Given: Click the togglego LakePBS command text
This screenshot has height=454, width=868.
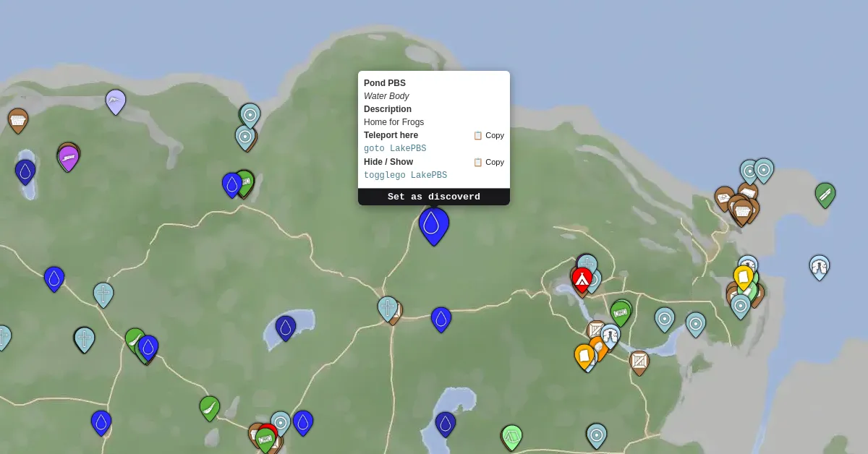Looking at the screenshot, I should (405, 176).
